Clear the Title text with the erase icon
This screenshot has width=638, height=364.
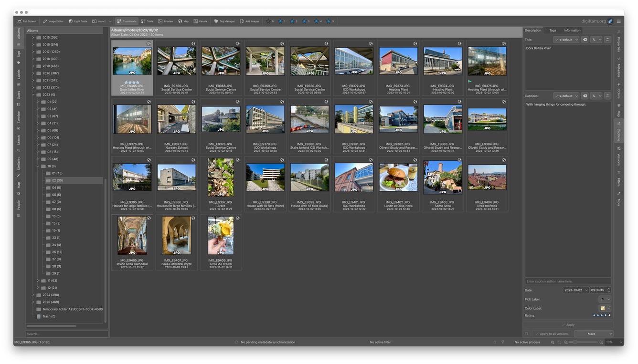585,40
